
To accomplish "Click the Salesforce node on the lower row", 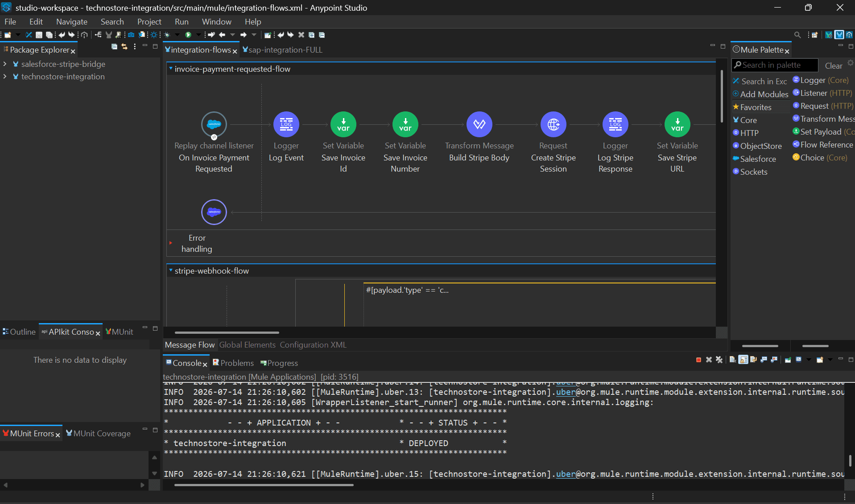I will (214, 212).
